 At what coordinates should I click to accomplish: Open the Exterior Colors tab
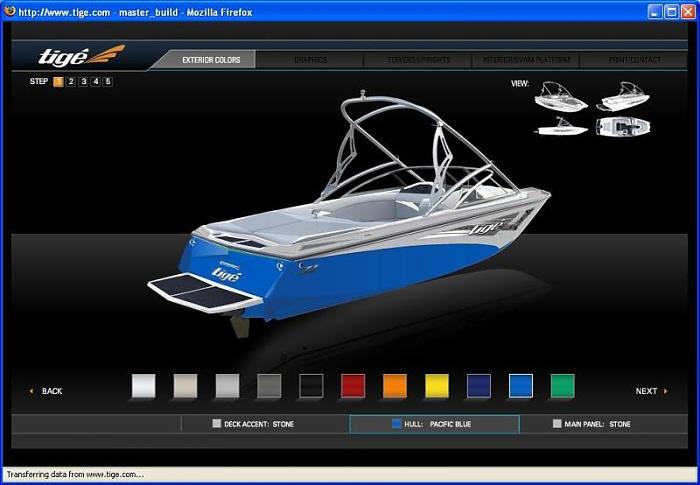point(211,60)
